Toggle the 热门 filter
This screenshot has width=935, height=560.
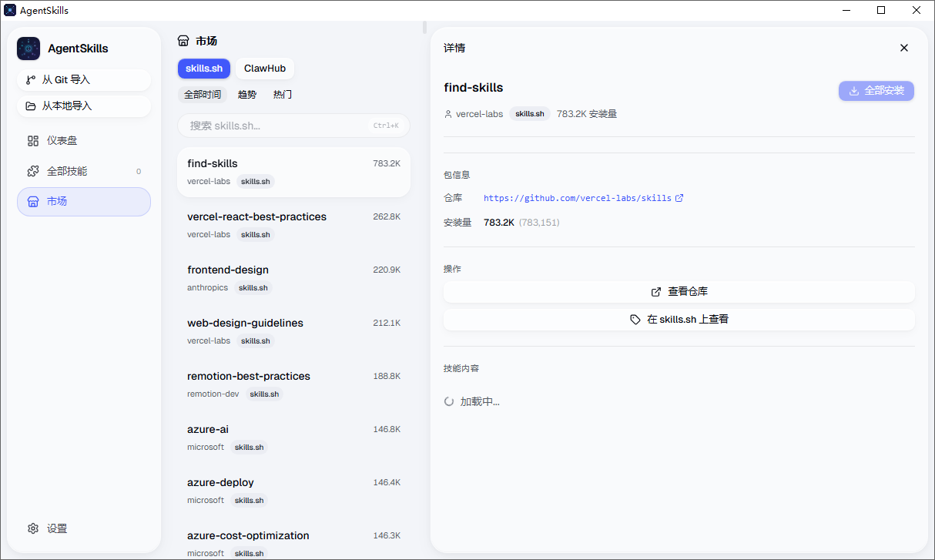click(280, 94)
